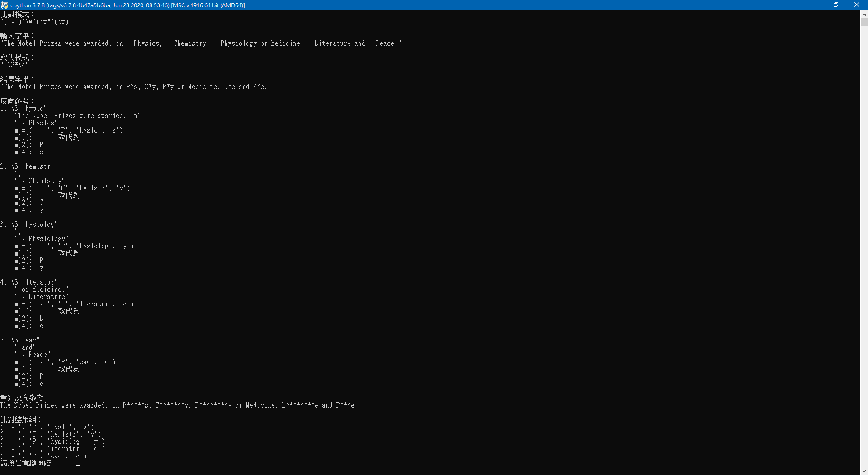Click the '請按任意鍵繼續 . . .' prompt
Image resolution: width=868 pixels, height=475 pixels.
[x=36, y=463]
